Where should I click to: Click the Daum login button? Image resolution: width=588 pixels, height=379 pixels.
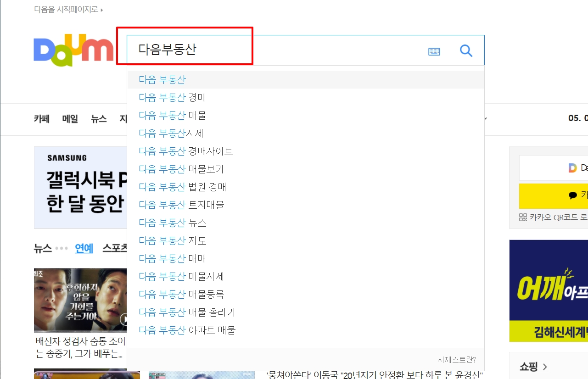(553, 168)
